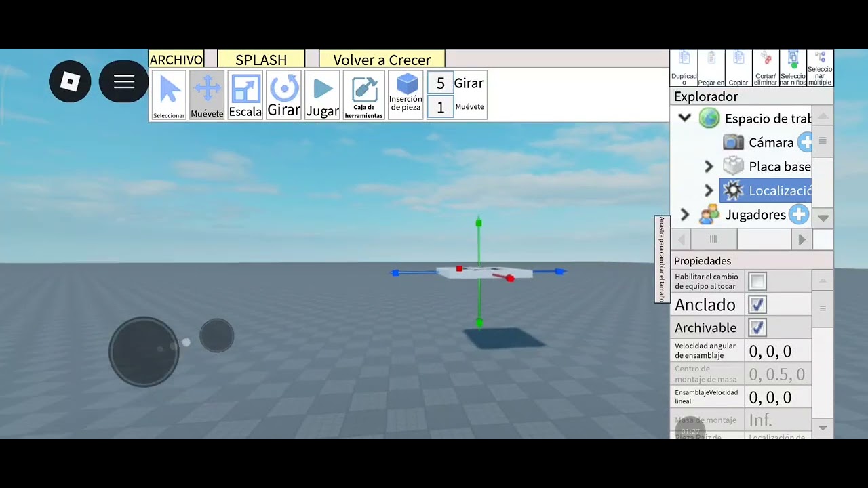This screenshot has height=488, width=868.
Task: Expand the Localización node
Action: point(709,190)
